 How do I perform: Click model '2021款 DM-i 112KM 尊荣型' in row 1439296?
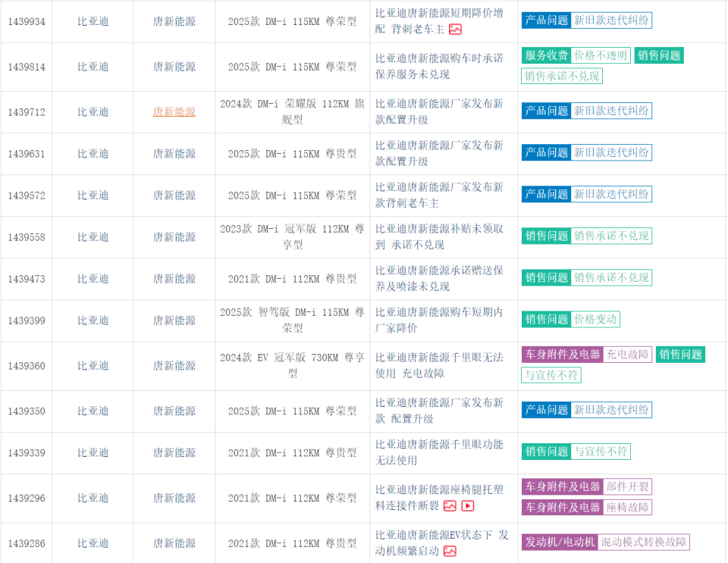pos(292,499)
